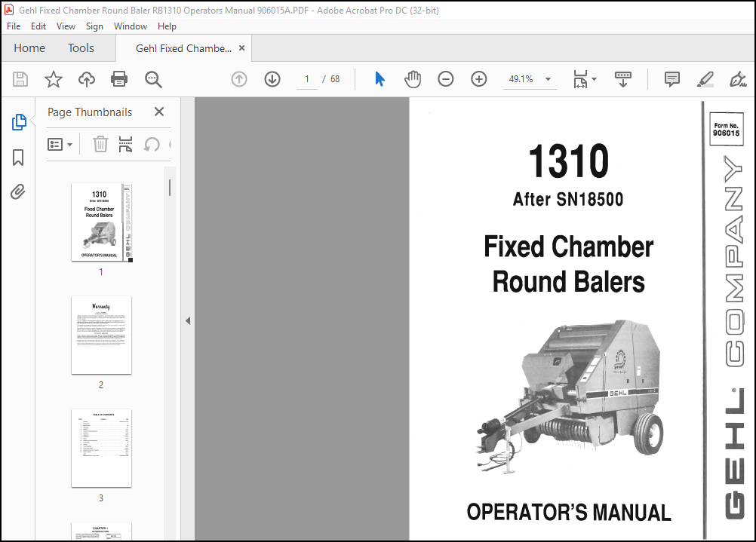The height and width of the screenshot is (542, 756).
Task: Go to next page with down arrow
Action: 272,79
